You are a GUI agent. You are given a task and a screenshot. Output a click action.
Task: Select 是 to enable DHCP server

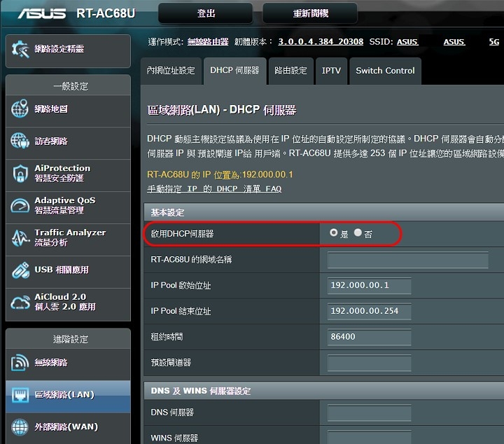tap(334, 233)
